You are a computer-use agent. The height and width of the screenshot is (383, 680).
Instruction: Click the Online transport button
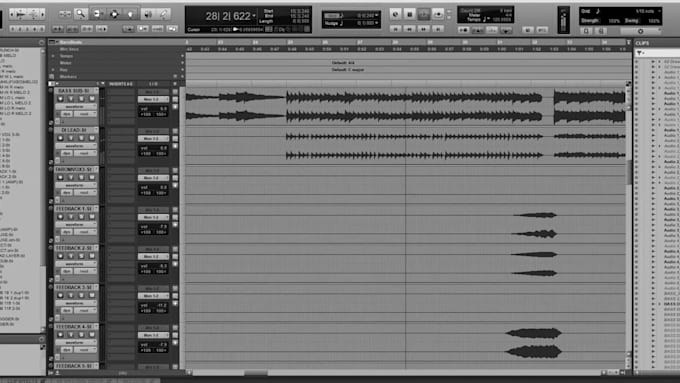coord(395,14)
